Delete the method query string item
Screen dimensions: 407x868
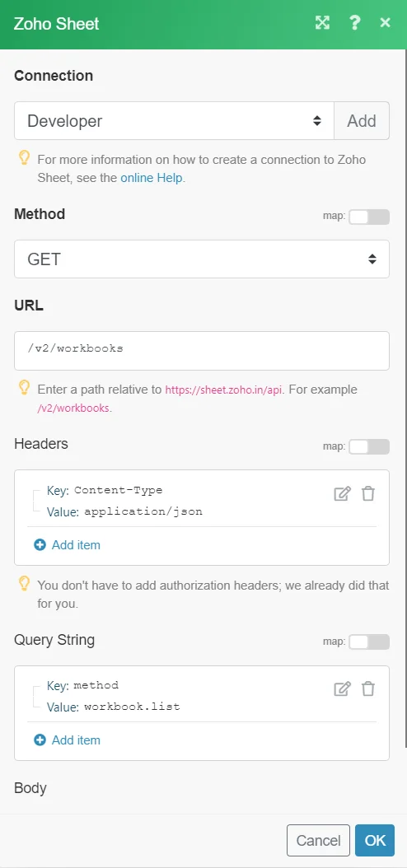click(368, 688)
